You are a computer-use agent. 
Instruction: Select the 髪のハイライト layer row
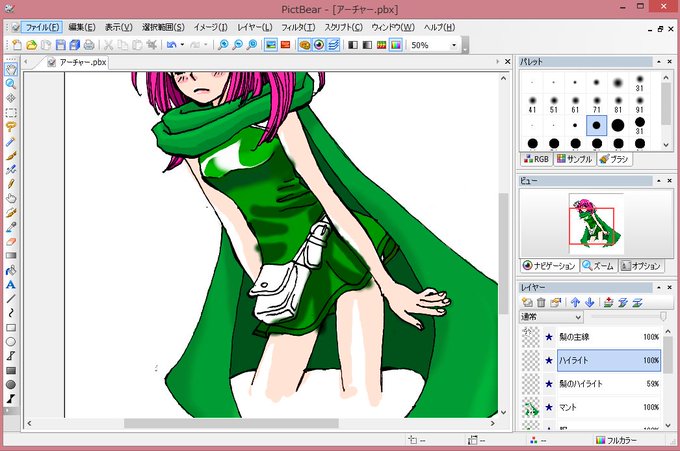coord(609,384)
